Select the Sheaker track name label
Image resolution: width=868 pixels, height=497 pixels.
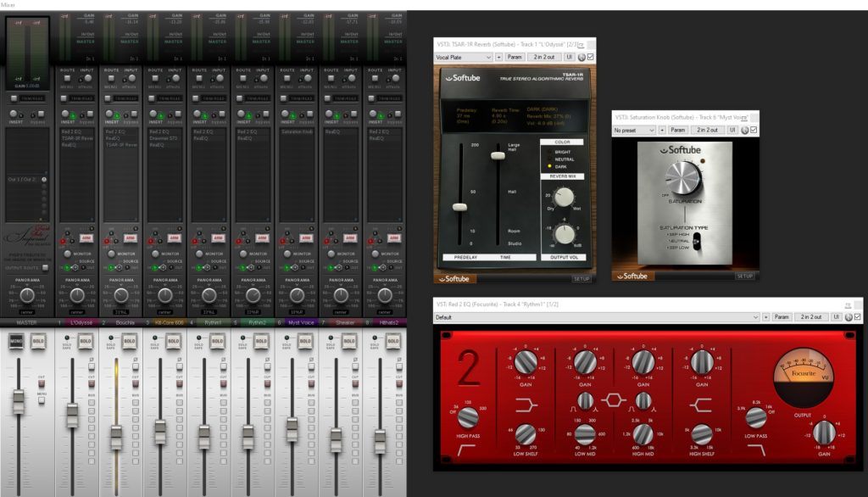[345, 322]
